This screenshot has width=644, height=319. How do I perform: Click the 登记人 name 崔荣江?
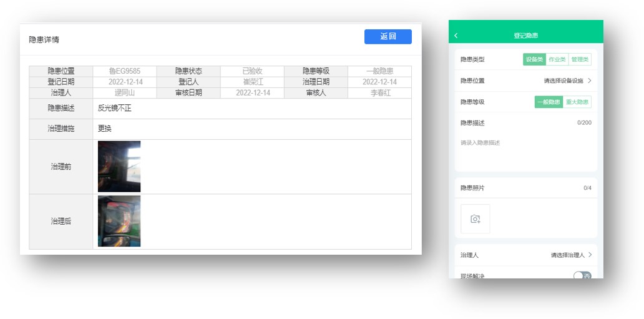point(252,82)
